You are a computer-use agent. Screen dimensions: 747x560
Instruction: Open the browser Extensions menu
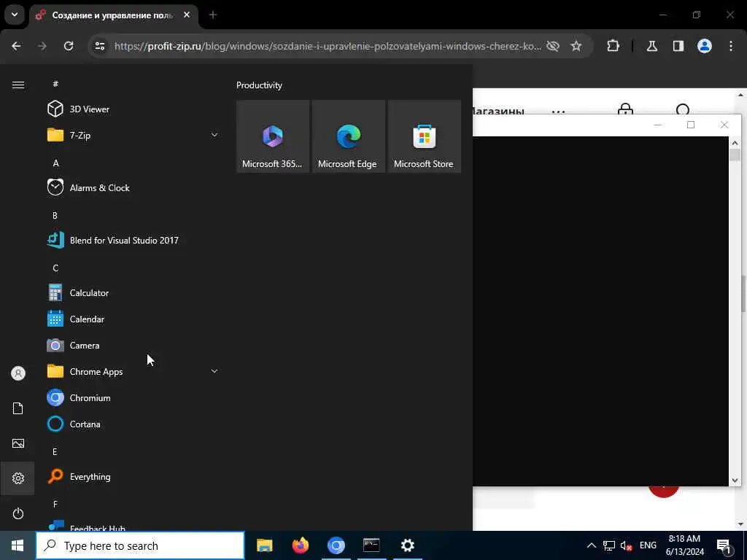pyautogui.click(x=613, y=46)
